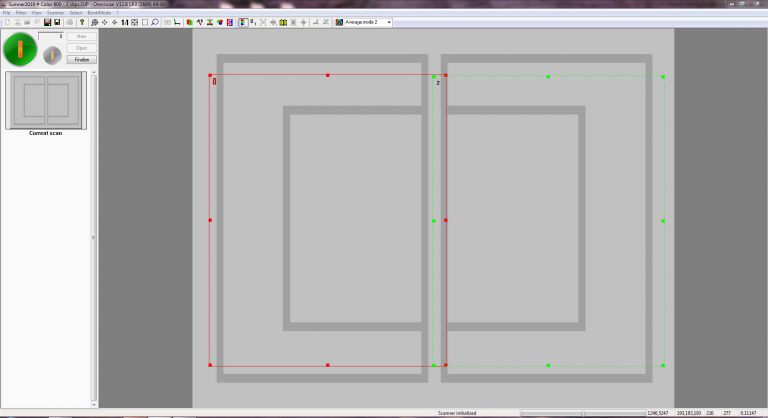The height and width of the screenshot is (418, 768).
Task: Click the color picture icon beside mode dropdown
Action: 339,21
